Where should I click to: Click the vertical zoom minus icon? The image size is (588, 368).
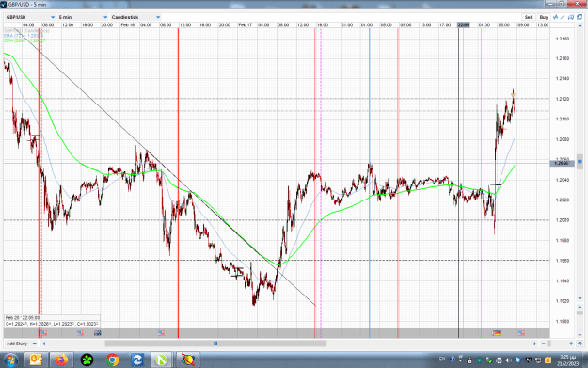(x=580, y=334)
